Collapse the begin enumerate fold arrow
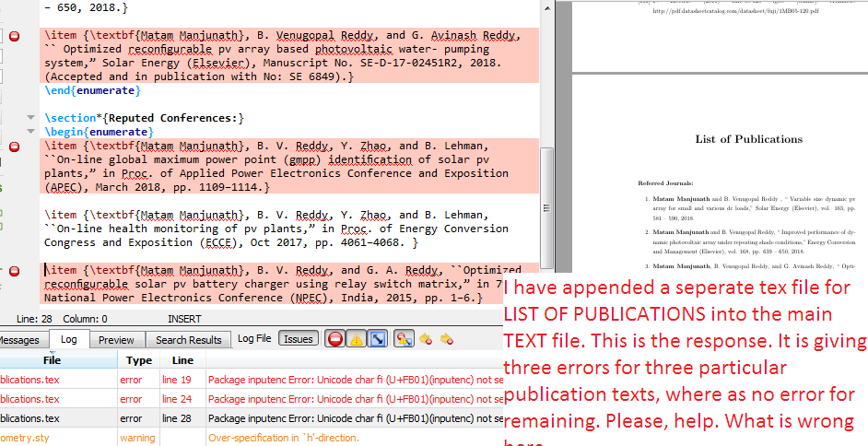 click(31, 132)
